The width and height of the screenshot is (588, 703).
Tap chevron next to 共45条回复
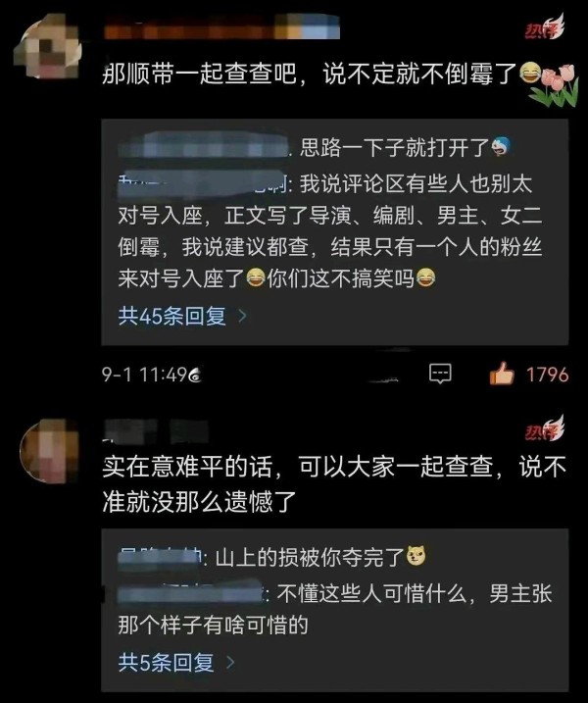click(x=242, y=316)
